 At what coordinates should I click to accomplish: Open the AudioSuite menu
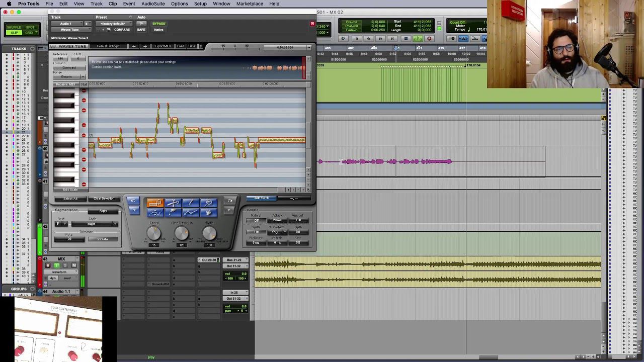[153, 4]
